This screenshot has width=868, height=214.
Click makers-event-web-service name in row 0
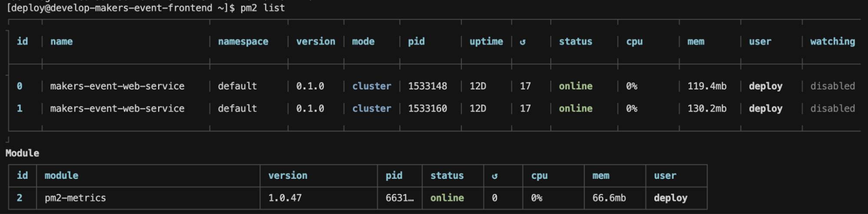click(x=117, y=86)
